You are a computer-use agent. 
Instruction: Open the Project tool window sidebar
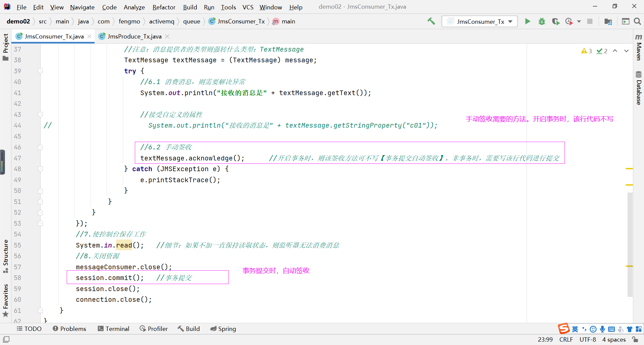click(x=5, y=47)
